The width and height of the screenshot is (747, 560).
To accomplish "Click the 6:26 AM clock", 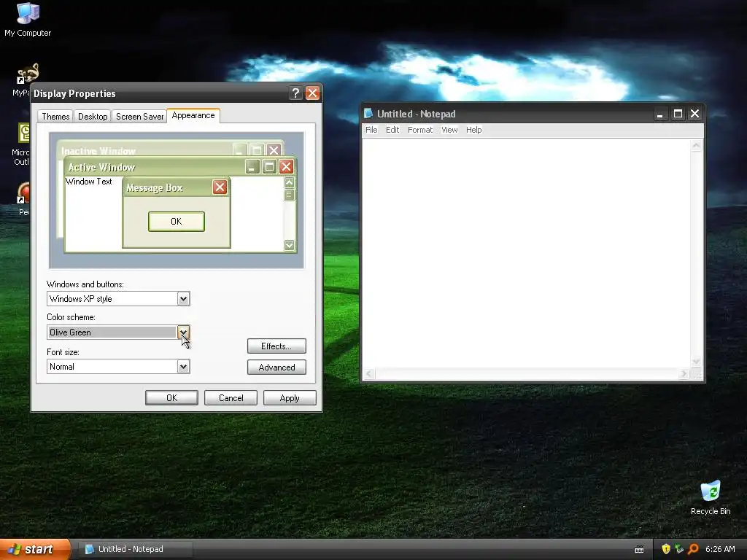I will [720, 549].
